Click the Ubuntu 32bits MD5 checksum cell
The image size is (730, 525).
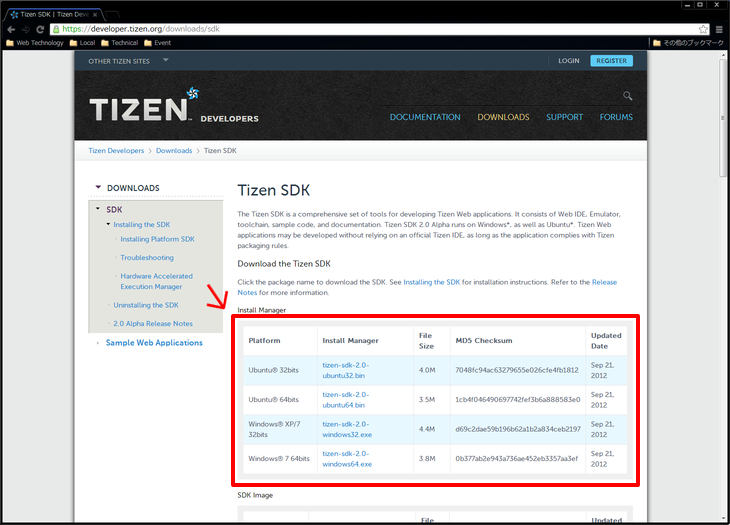[x=517, y=370]
